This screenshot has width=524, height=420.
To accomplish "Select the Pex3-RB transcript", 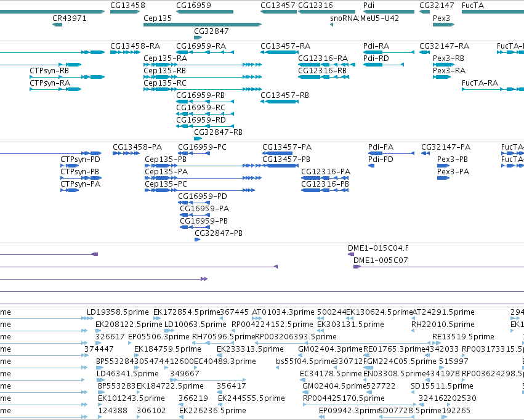I will coord(443,65).
